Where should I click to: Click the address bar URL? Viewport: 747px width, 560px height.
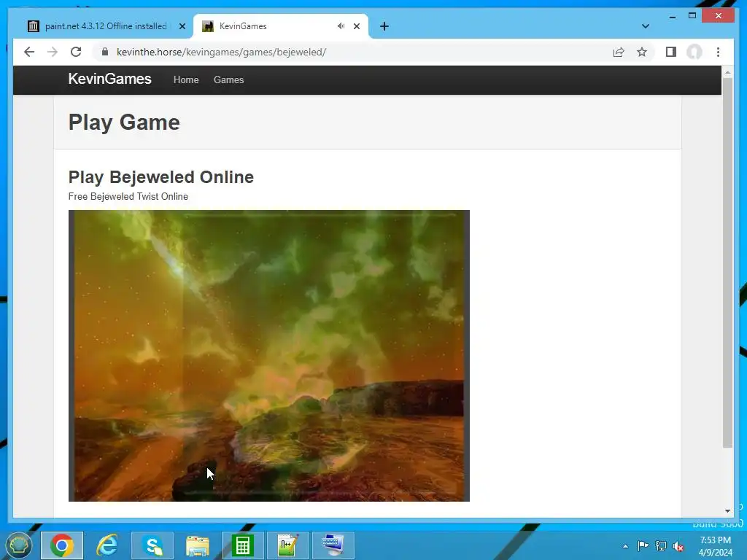click(221, 52)
